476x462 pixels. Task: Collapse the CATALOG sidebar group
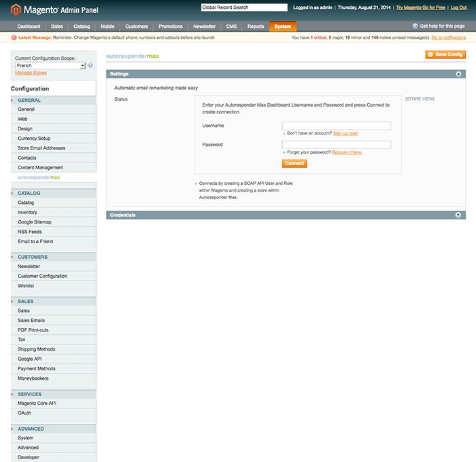click(x=54, y=193)
